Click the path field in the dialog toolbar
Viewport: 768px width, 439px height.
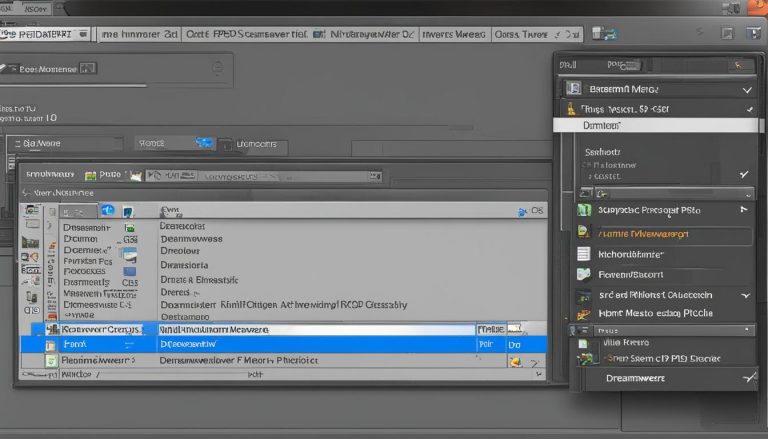(x=264, y=176)
